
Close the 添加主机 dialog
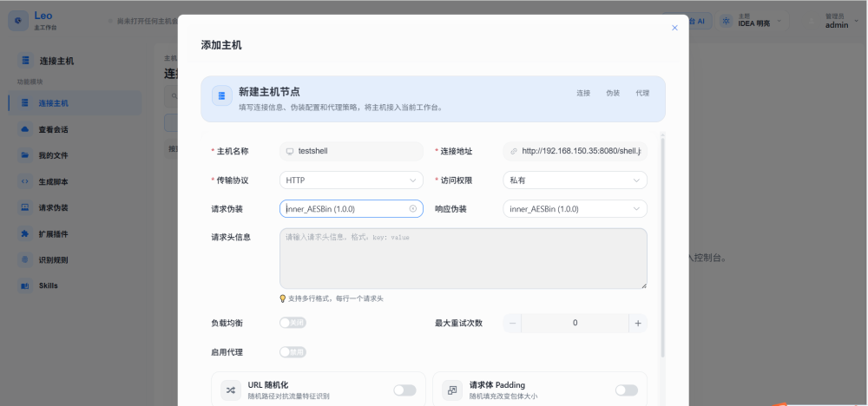[674, 28]
